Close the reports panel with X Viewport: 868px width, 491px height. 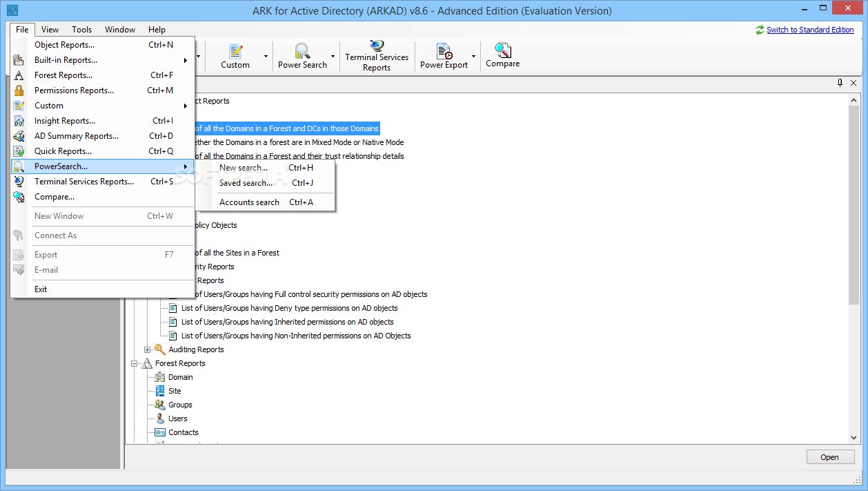pyautogui.click(x=854, y=83)
